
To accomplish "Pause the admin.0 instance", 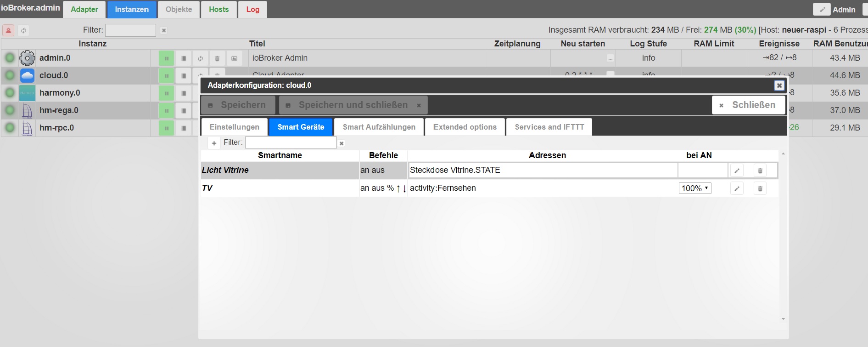I will pos(166,58).
